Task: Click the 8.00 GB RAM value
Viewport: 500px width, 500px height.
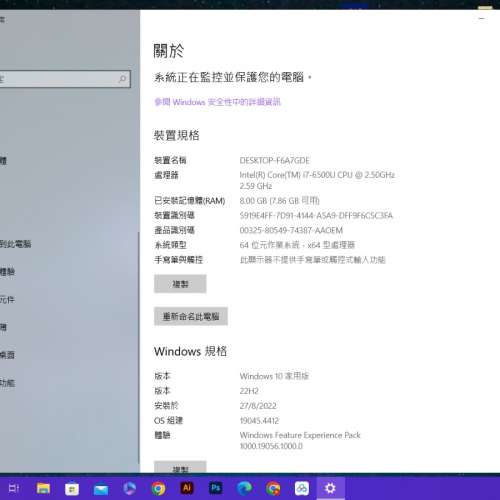Action: 279,201
